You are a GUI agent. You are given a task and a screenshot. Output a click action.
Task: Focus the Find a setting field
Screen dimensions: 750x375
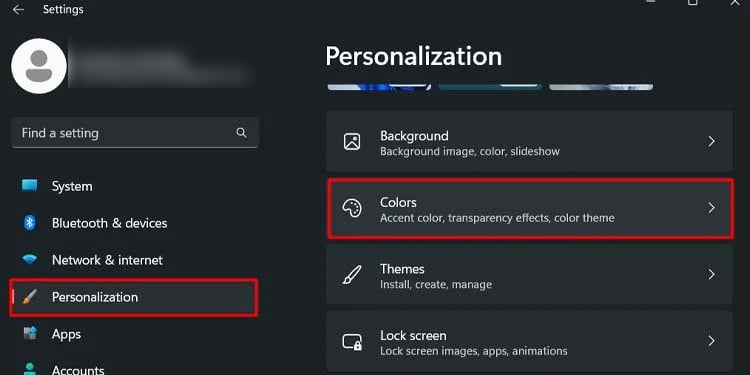(x=135, y=133)
